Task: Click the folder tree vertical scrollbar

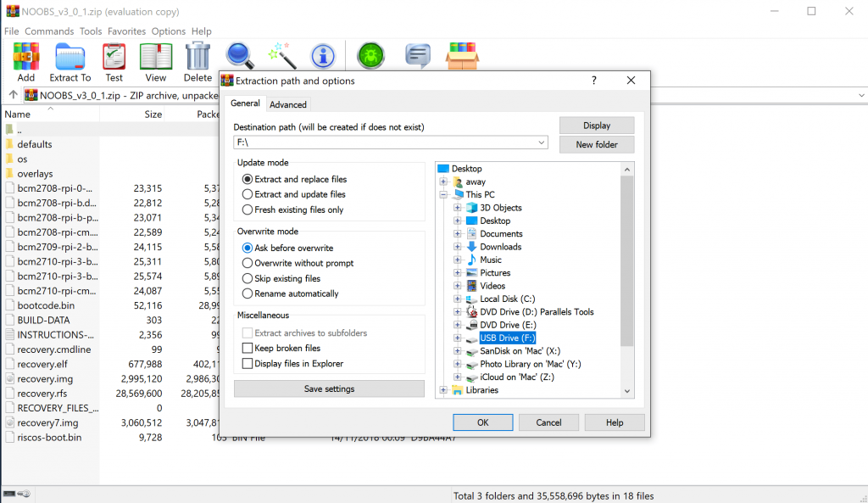Action: 627,254
